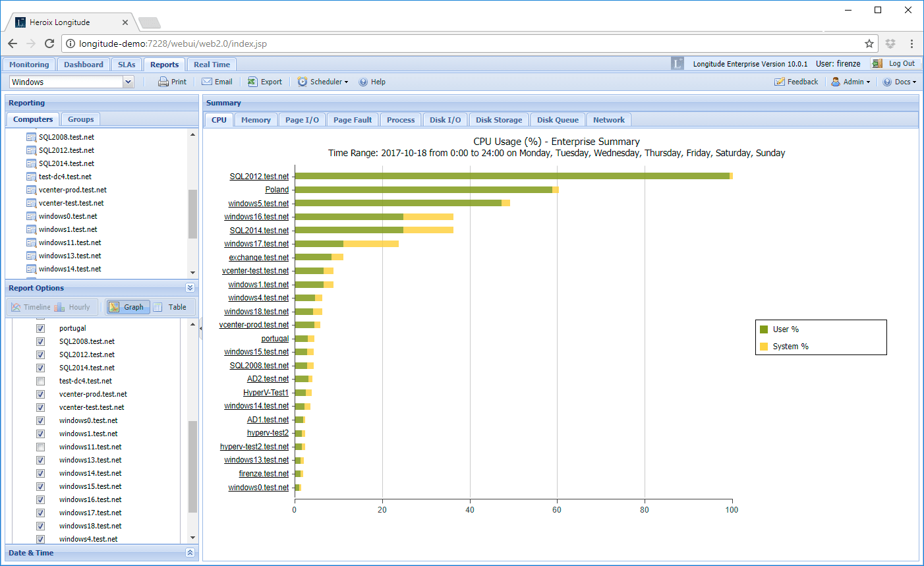
Task: Click the windows11.test.net computer icon in the Computers tree
Action: click(x=31, y=242)
